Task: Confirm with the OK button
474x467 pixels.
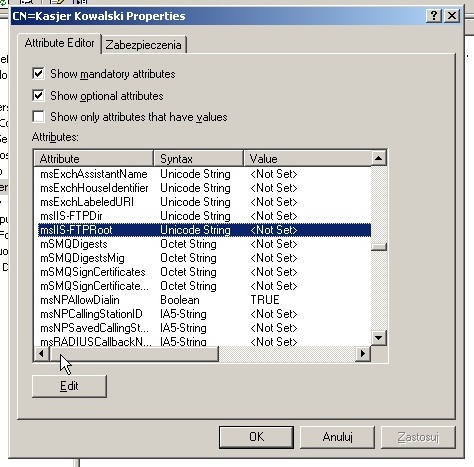Action: click(x=256, y=437)
